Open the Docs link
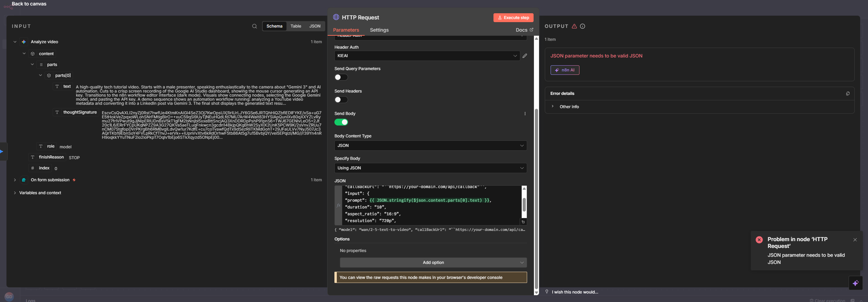Viewport: 868px width, 302px height. coord(524,30)
